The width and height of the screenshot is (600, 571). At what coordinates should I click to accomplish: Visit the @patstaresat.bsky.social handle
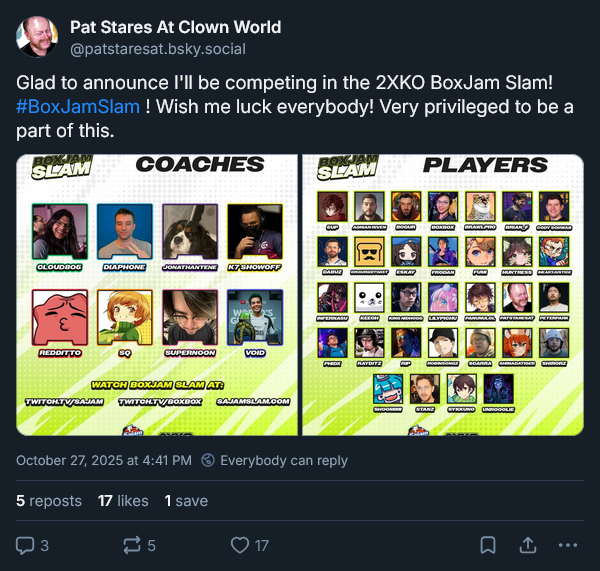[158, 49]
